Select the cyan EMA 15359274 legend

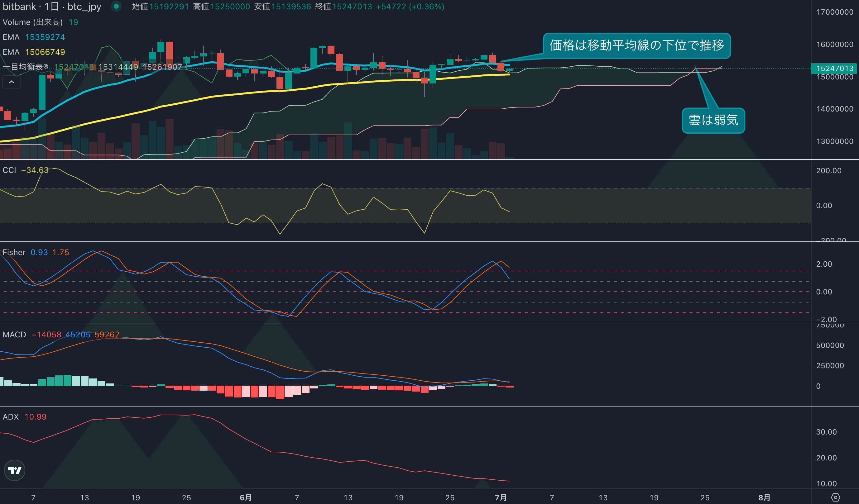coord(33,37)
